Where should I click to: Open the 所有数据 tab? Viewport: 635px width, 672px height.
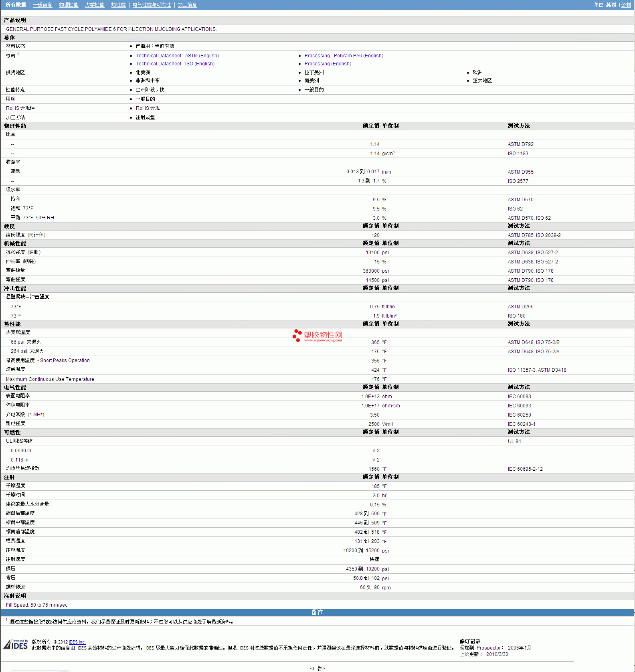point(16,5)
